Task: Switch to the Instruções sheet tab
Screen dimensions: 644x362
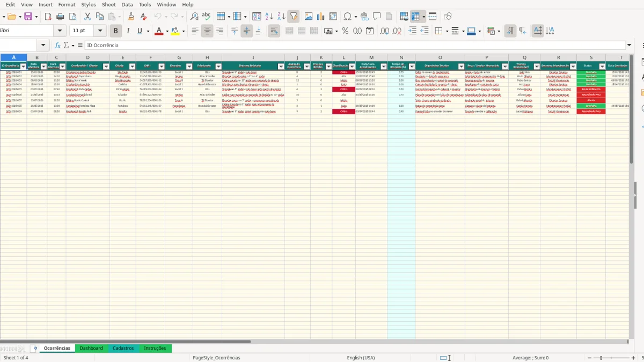Action: click(x=155, y=348)
